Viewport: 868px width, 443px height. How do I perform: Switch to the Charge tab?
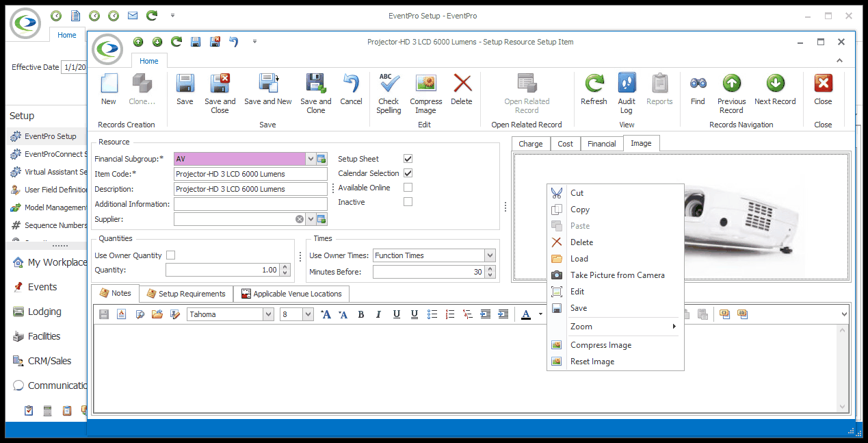pyautogui.click(x=531, y=144)
